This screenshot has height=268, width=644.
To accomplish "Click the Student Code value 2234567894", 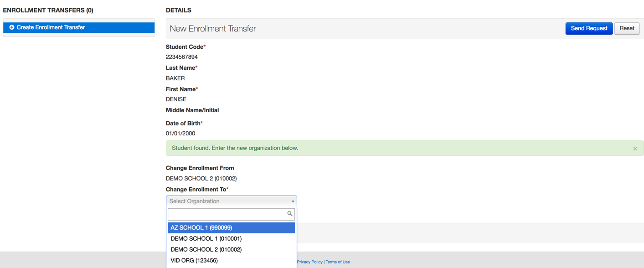I will point(182,57).
